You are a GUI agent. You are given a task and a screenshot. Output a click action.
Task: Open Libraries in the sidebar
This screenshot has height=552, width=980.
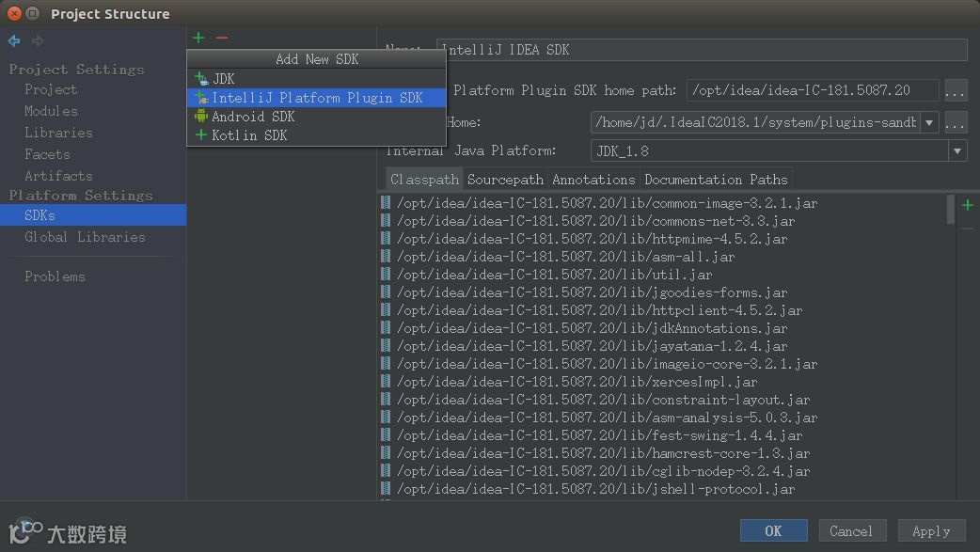point(58,133)
